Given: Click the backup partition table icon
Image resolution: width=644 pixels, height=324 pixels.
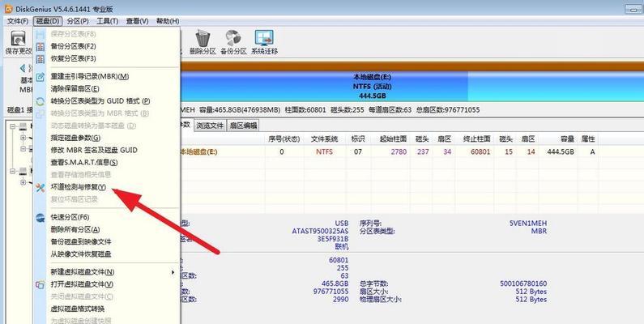Looking at the screenshot, I should pyautogui.click(x=41, y=47).
